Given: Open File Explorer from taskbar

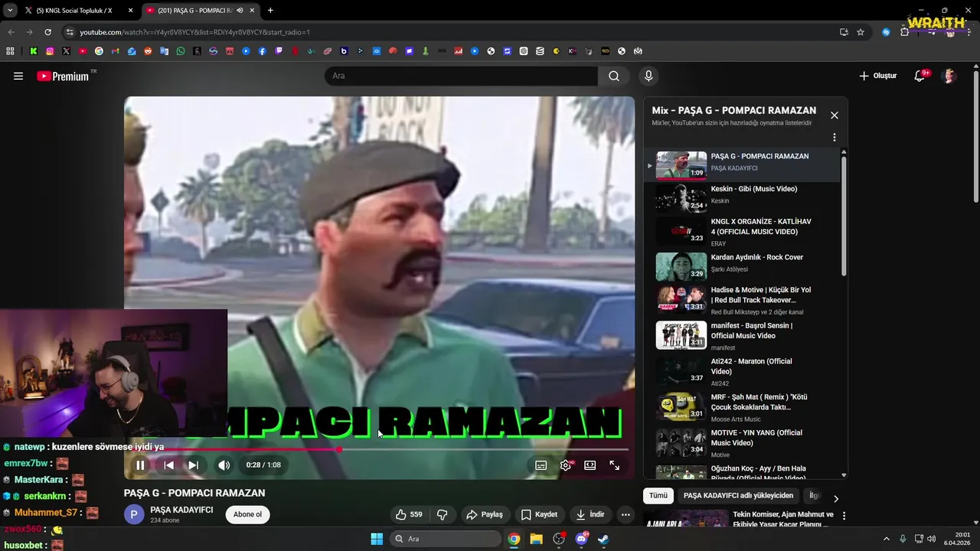Looking at the screenshot, I should click(536, 539).
